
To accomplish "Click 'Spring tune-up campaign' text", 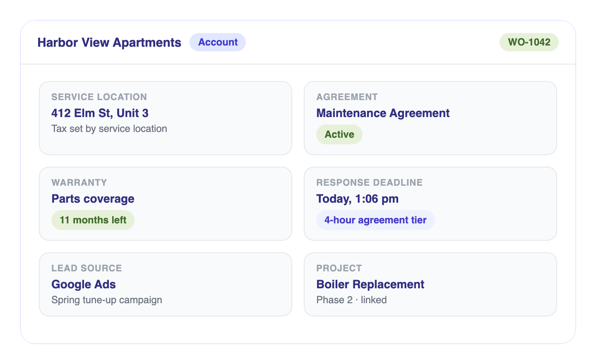I will tap(107, 300).
